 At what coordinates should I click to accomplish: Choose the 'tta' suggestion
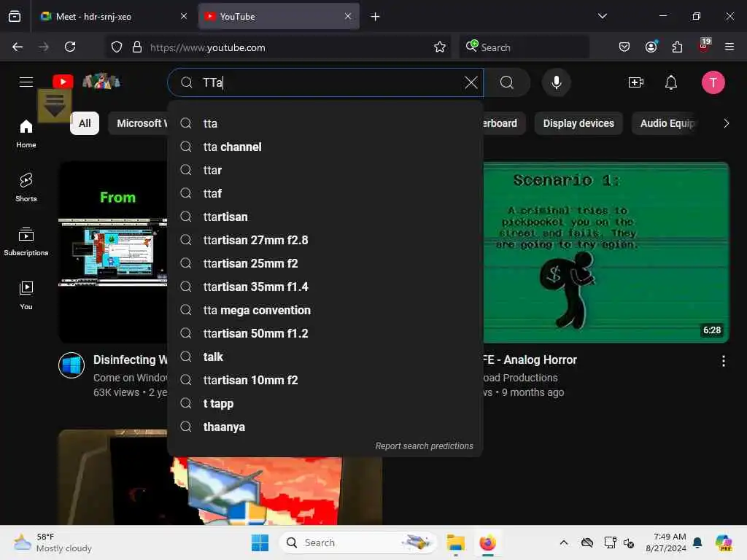(x=325, y=123)
